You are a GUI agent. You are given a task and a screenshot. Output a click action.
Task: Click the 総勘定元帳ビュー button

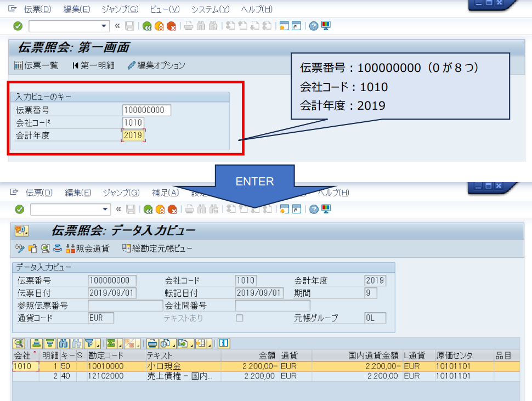(x=157, y=248)
